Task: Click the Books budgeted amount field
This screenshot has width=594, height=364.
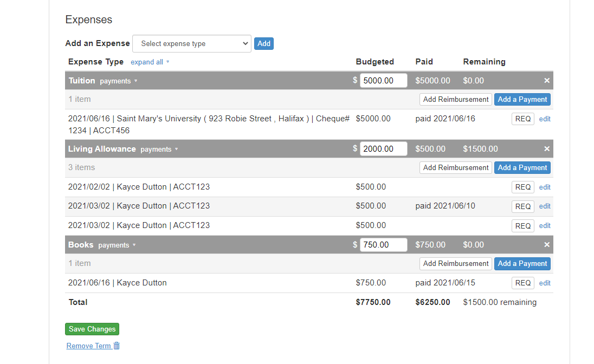Action: 383,245
